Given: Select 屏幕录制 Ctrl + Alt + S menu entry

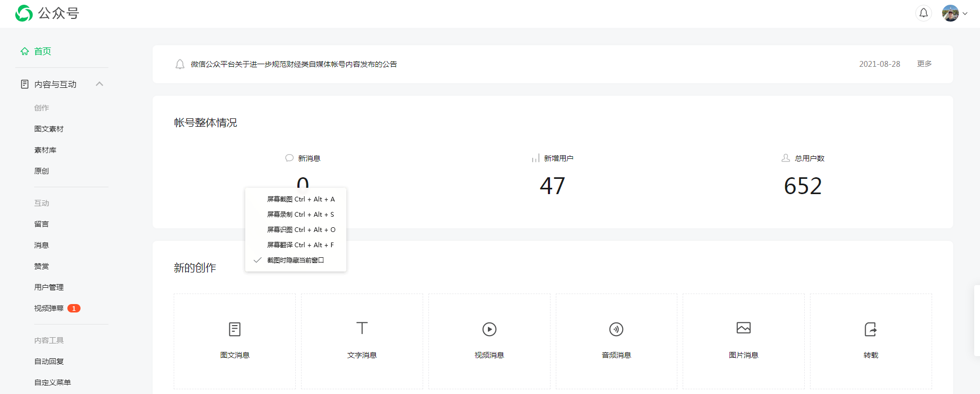Looking at the screenshot, I should pos(296,215).
